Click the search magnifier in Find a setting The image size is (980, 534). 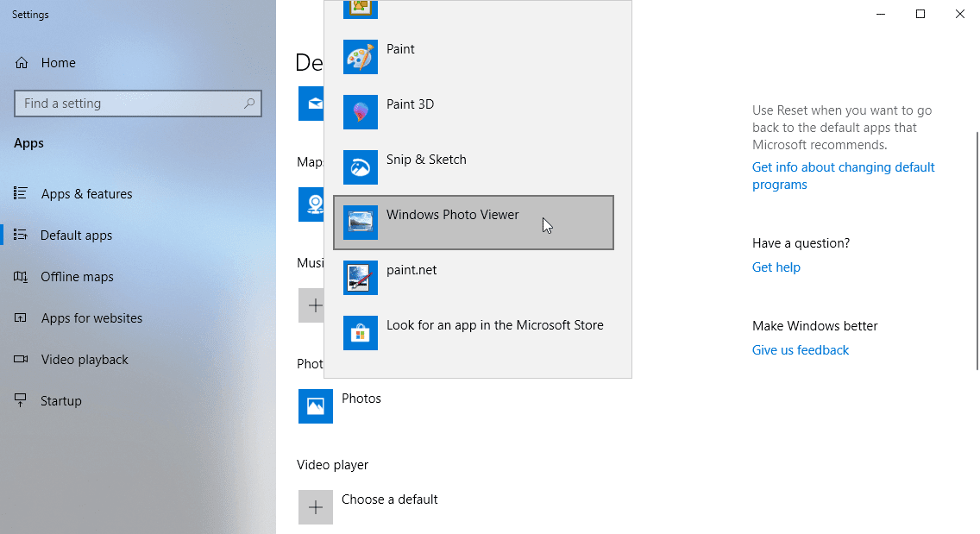click(249, 104)
